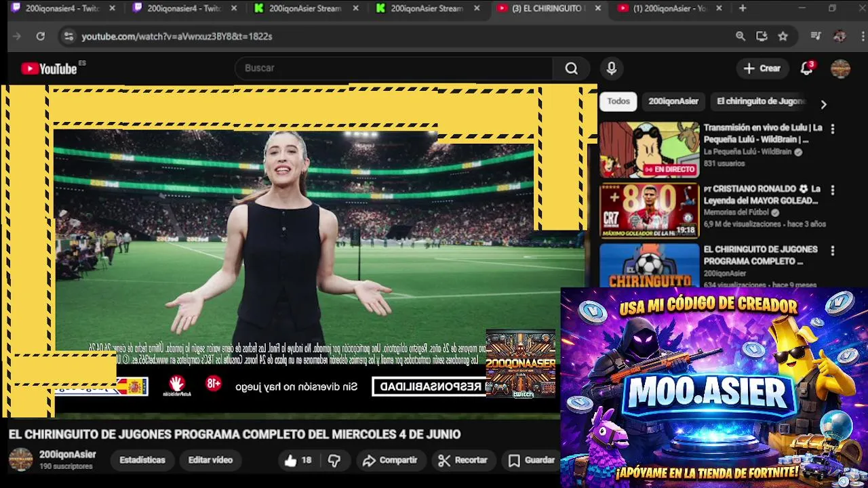Open the site information icon beside the URL

(68, 37)
